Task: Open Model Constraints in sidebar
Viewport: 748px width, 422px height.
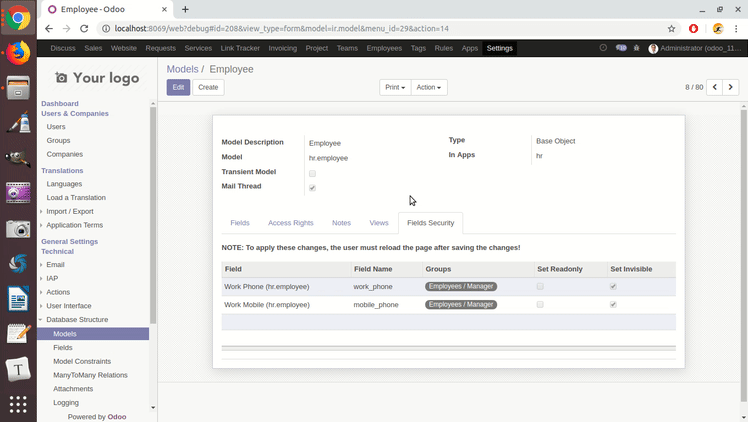Action: click(x=82, y=361)
